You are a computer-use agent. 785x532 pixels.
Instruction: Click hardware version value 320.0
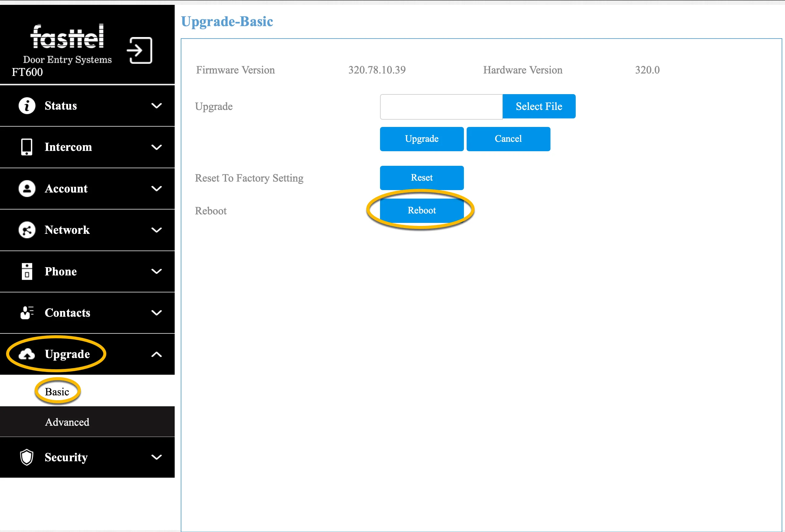click(647, 70)
